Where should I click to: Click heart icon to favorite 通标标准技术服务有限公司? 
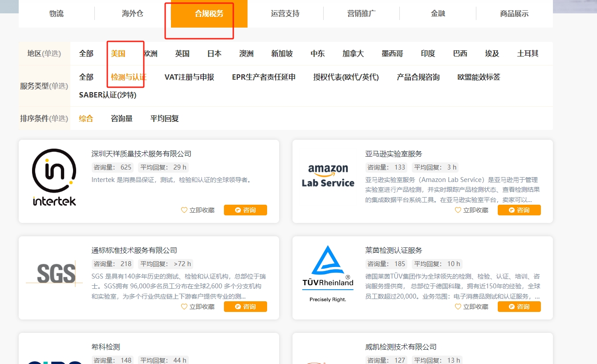point(184,307)
